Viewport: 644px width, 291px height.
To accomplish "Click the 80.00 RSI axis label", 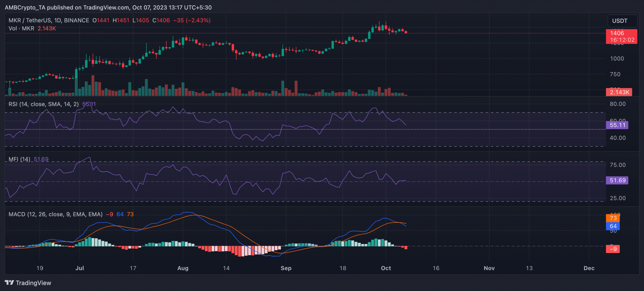I will (x=618, y=104).
